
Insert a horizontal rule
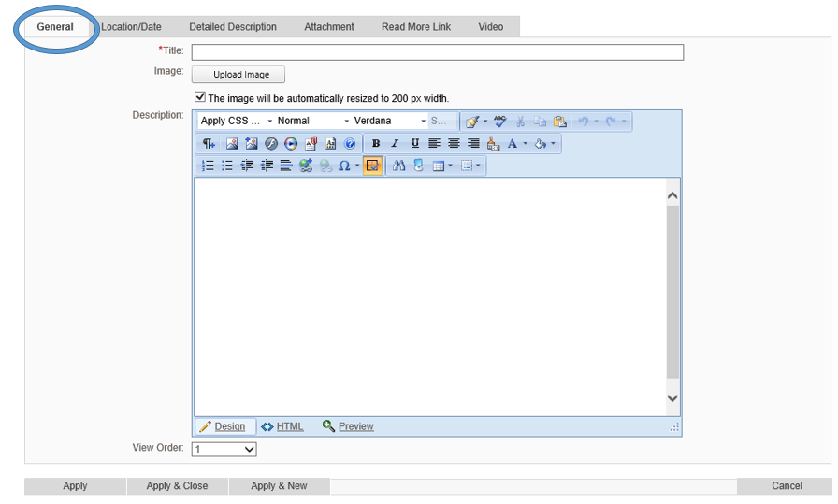point(286,166)
